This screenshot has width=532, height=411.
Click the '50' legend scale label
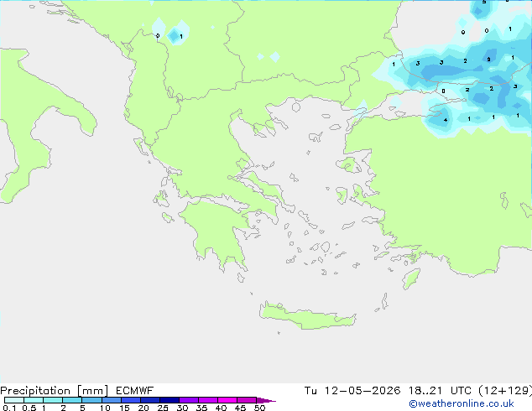(x=259, y=408)
